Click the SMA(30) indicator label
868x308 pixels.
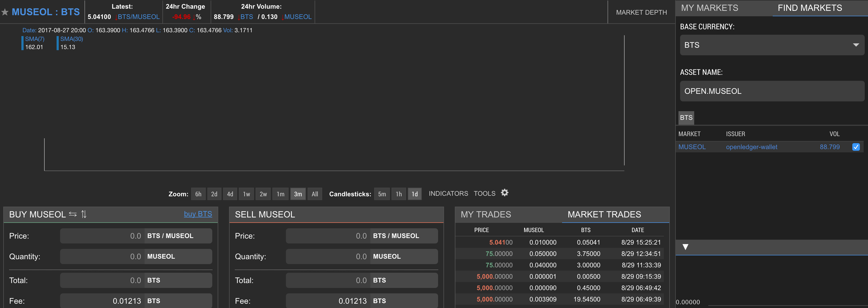tap(71, 39)
